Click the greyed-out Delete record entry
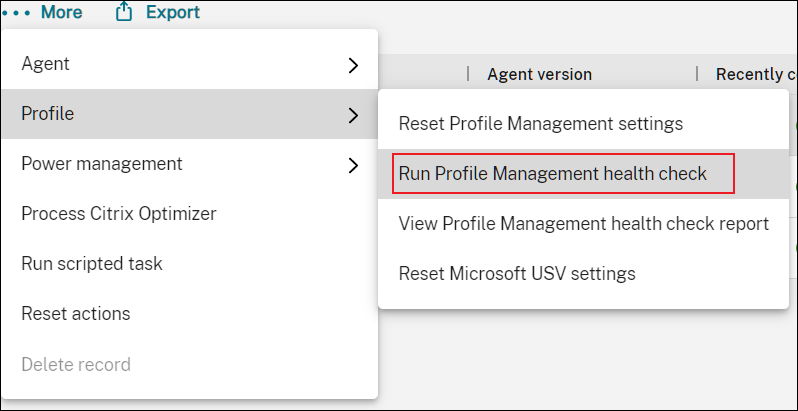Viewport: 798px width, 411px height. point(76,365)
